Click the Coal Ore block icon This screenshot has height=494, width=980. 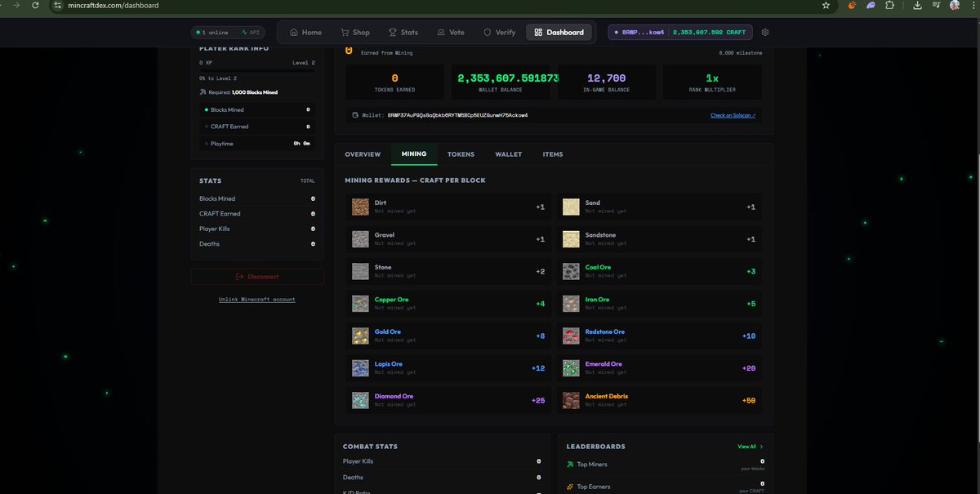point(571,271)
